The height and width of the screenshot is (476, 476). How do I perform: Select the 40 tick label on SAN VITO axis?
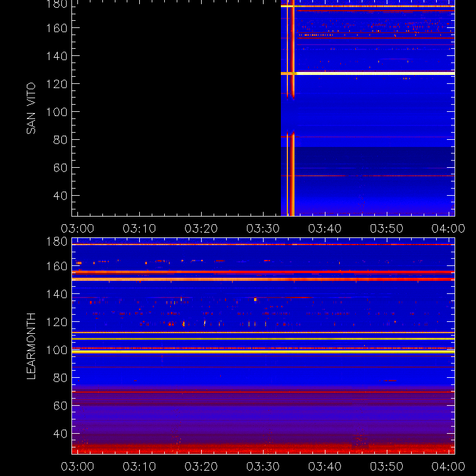(x=60, y=196)
